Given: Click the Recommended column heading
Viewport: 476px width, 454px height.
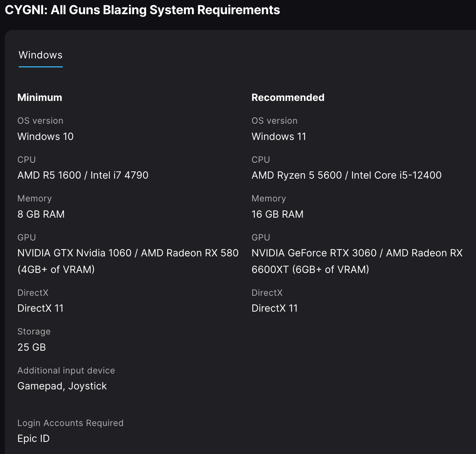Looking at the screenshot, I should [x=288, y=97].
